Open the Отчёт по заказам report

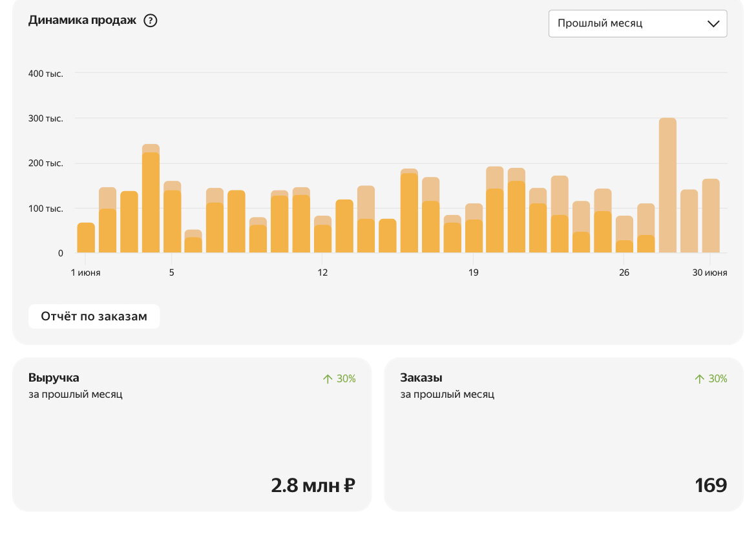94,316
